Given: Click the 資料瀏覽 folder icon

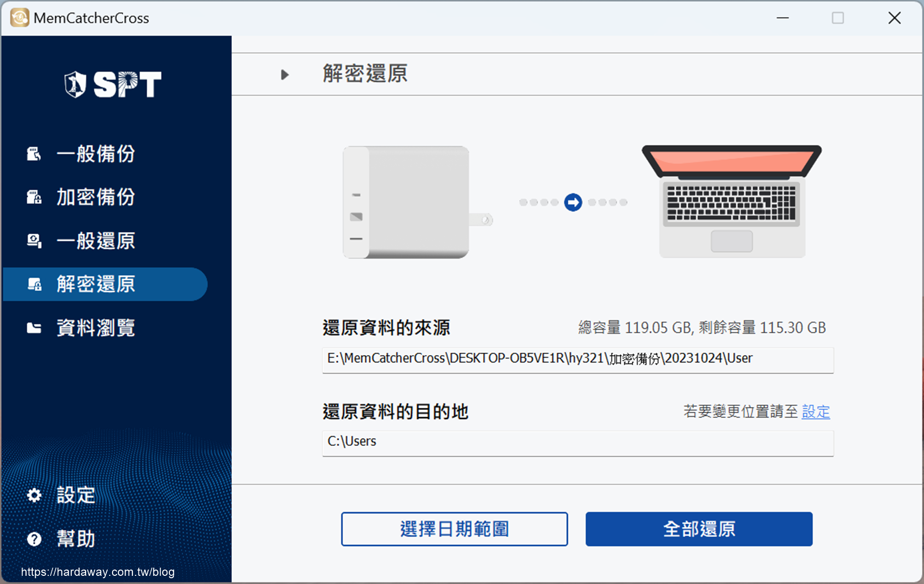Looking at the screenshot, I should tap(34, 328).
